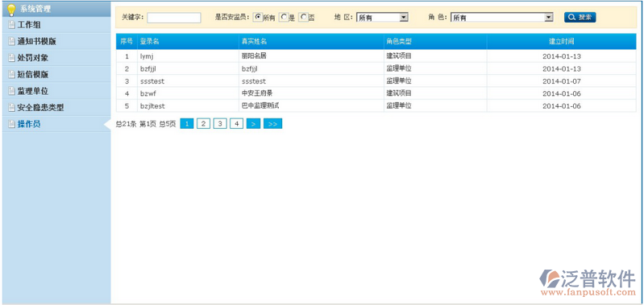644x305 pixels.
Task: Select the 所有 radio for 是否安监员
Action: click(x=257, y=17)
